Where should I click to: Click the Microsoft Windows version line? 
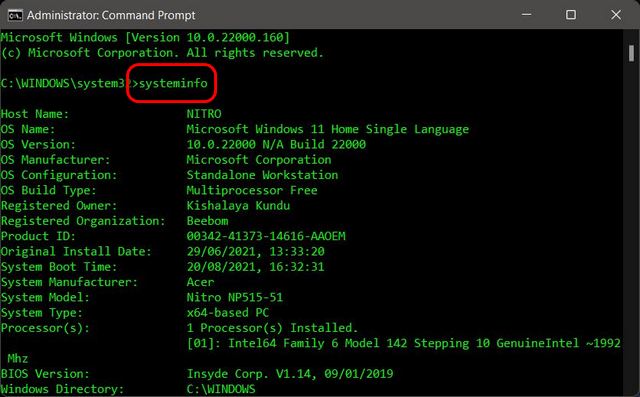coord(145,38)
